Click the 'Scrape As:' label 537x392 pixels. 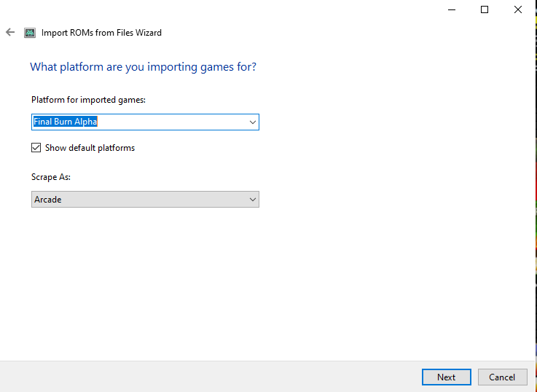click(51, 177)
